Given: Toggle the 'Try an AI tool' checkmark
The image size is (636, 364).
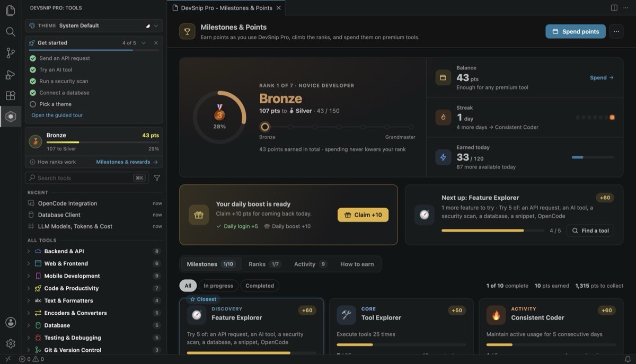Looking at the screenshot, I should point(33,70).
